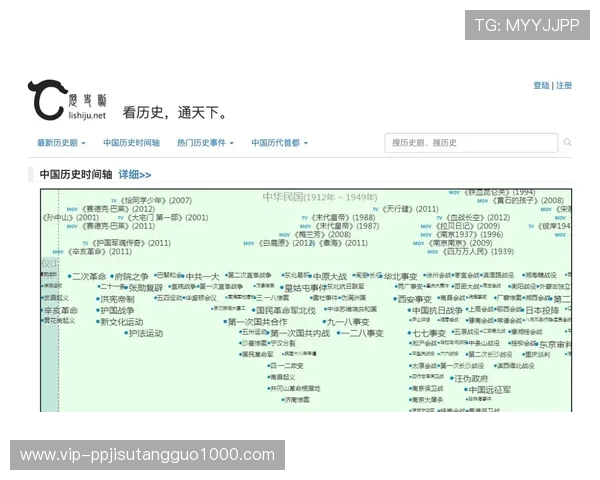Select the 南京保卫战 event marker
This screenshot has width=600, height=480.
[x=427, y=389]
